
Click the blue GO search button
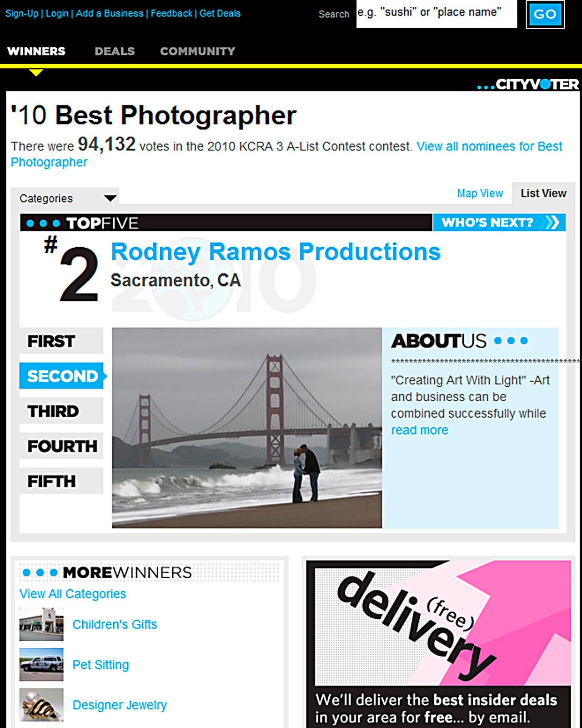[545, 14]
